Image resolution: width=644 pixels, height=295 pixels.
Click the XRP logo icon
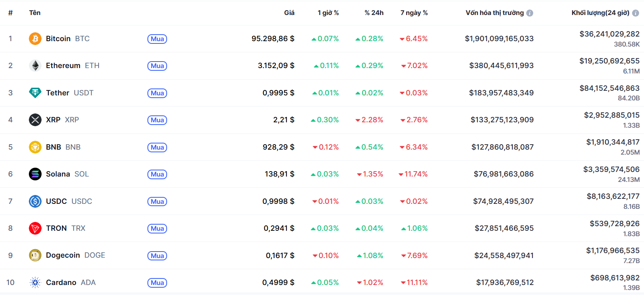pyautogui.click(x=35, y=120)
